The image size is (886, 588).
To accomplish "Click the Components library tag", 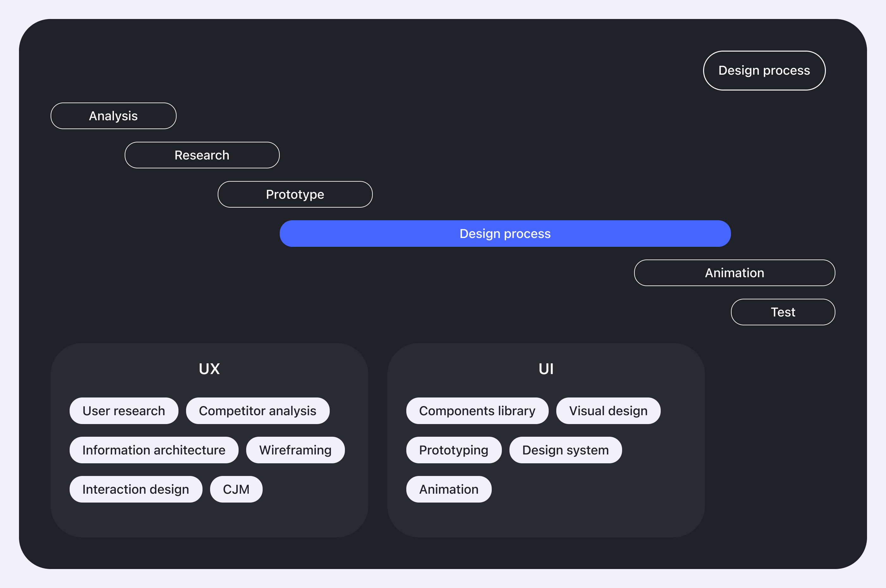I will tap(477, 411).
